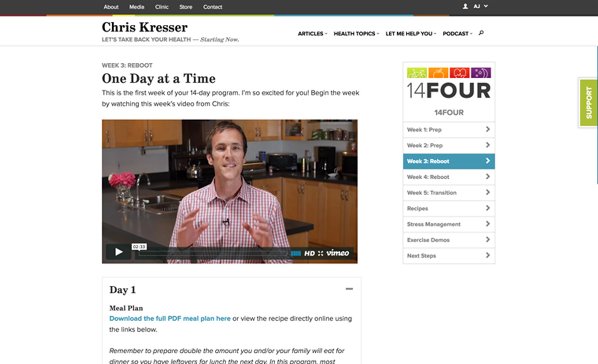
Task: Open the AJ account dropdown
Action: coord(480,6)
